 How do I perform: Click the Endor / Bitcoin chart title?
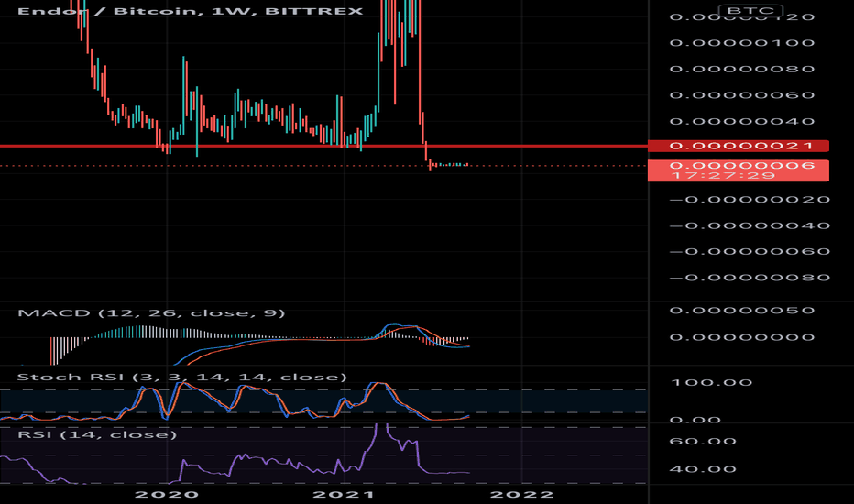[190, 11]
